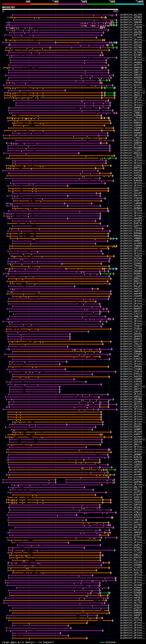Select the UniRef100_B3NGD4 label
This screenshot has width=146, height=644.
pyautogui.click(x=131, y=180)
